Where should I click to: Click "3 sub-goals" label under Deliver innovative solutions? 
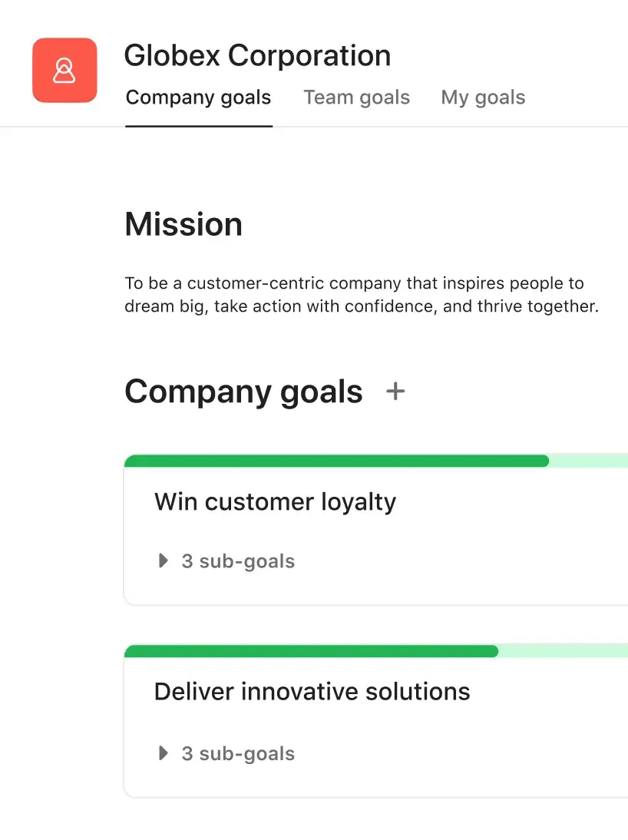238,753
